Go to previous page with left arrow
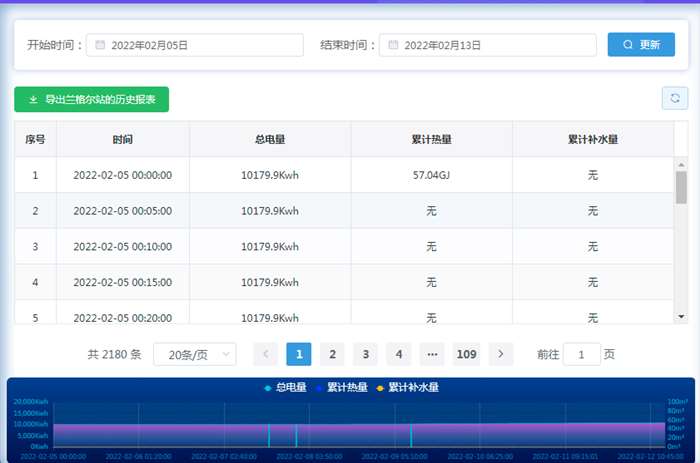 pos(266,354)
